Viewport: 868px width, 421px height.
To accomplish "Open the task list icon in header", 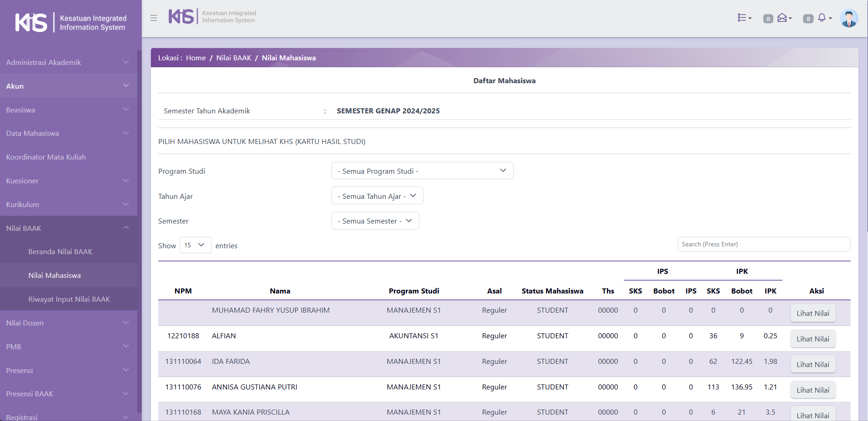I will point(744,18).
